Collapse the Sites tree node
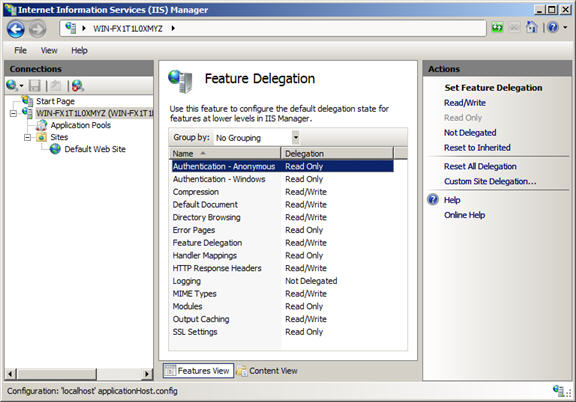 [x=27, y=137]
